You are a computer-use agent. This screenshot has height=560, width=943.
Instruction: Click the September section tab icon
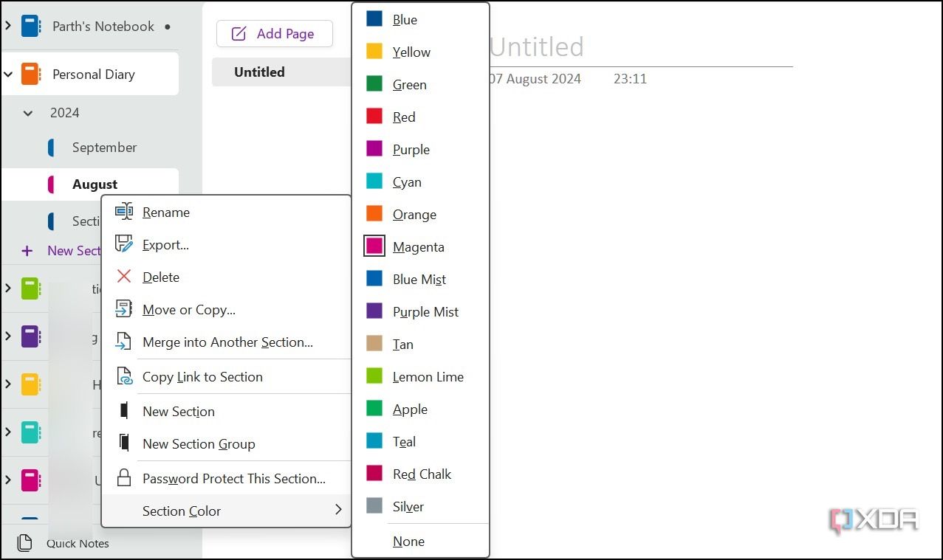click(51, 148)
